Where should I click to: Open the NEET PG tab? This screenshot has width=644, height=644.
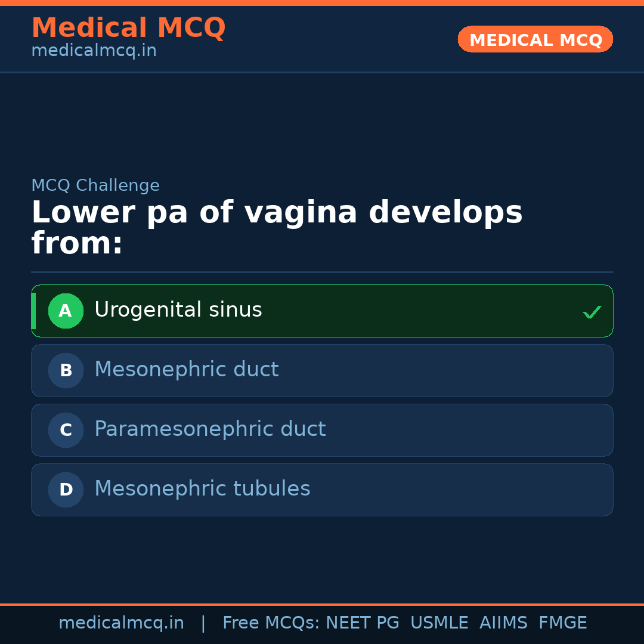coord(362,622)
